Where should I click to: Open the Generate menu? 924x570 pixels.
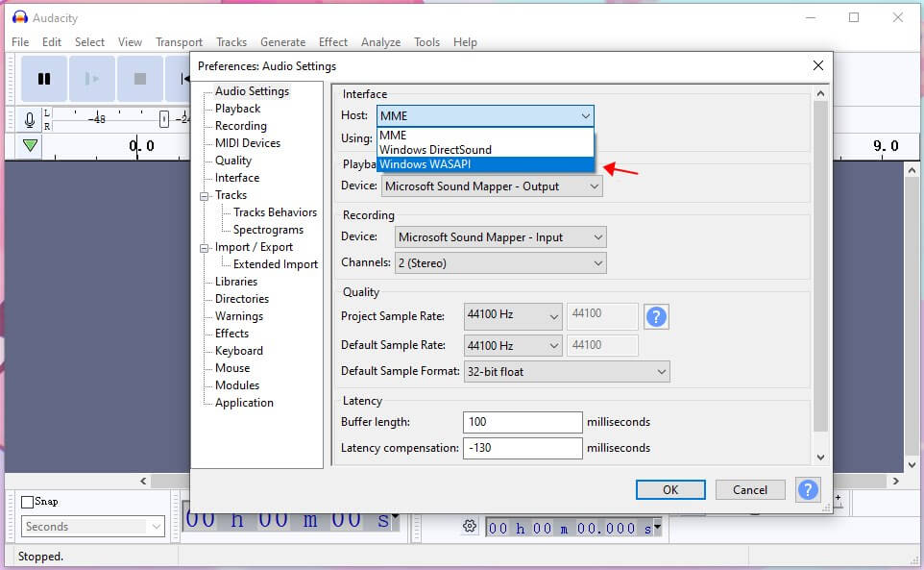pyautogui.click(x=282, y=42)
